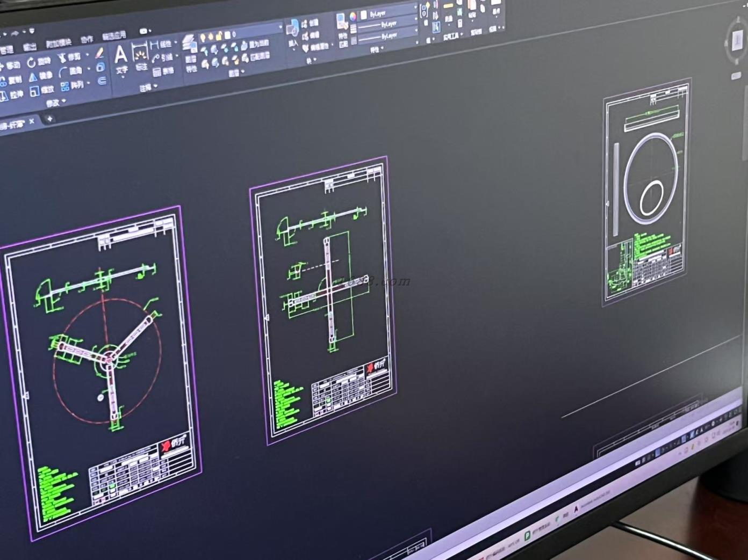Open the ByLayer color dropdown
This screenshot has height=560, width=748.
click(415, 7)
